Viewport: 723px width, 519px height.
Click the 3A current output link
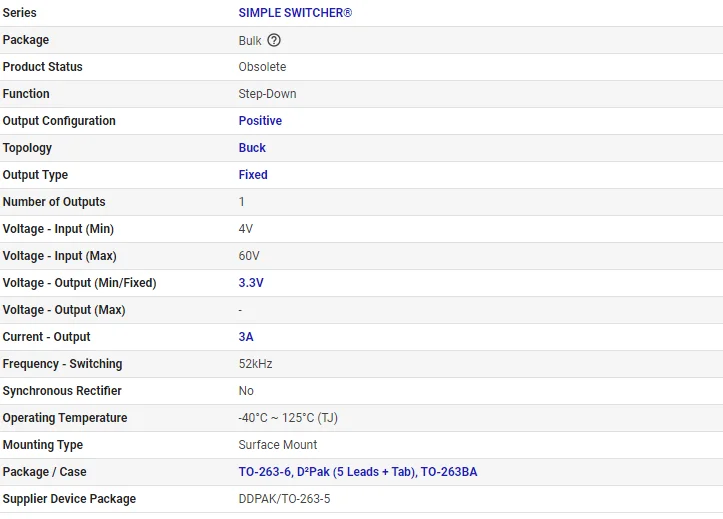tap(246, 337)
